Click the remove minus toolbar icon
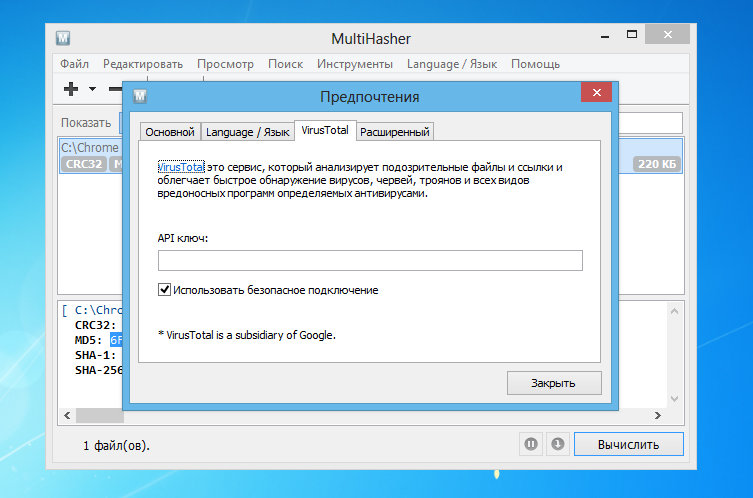 pos(115,89)
